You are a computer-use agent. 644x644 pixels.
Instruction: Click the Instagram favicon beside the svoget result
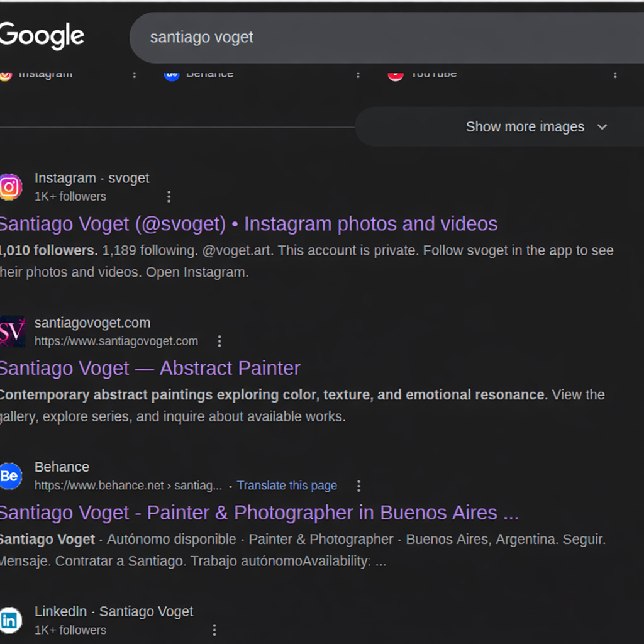point(11,187)
